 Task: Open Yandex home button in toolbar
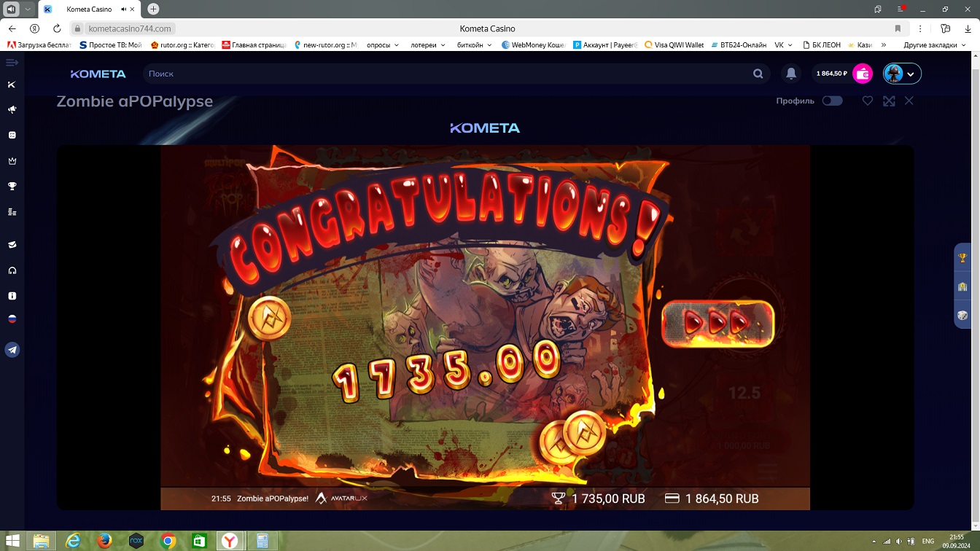tap(34, 28)
